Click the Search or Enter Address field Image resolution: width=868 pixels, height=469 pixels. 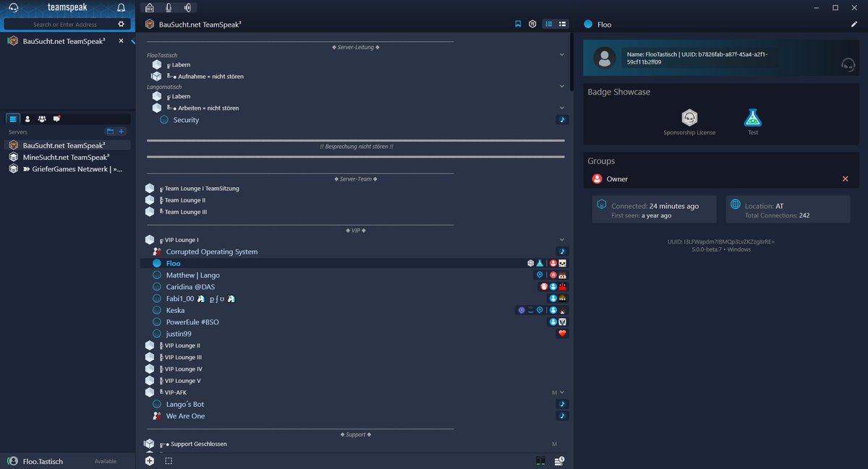65,24
